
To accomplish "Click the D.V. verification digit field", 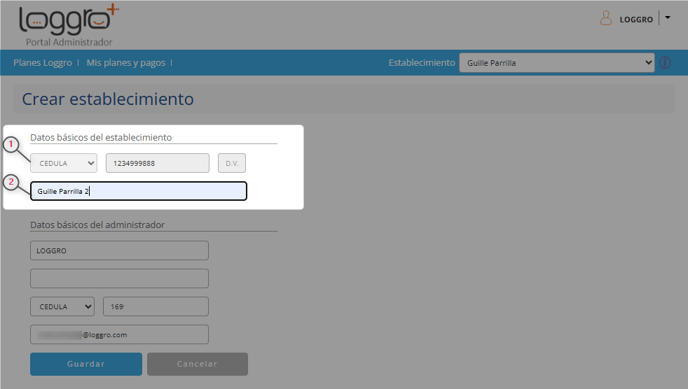I will coord(232,163).
